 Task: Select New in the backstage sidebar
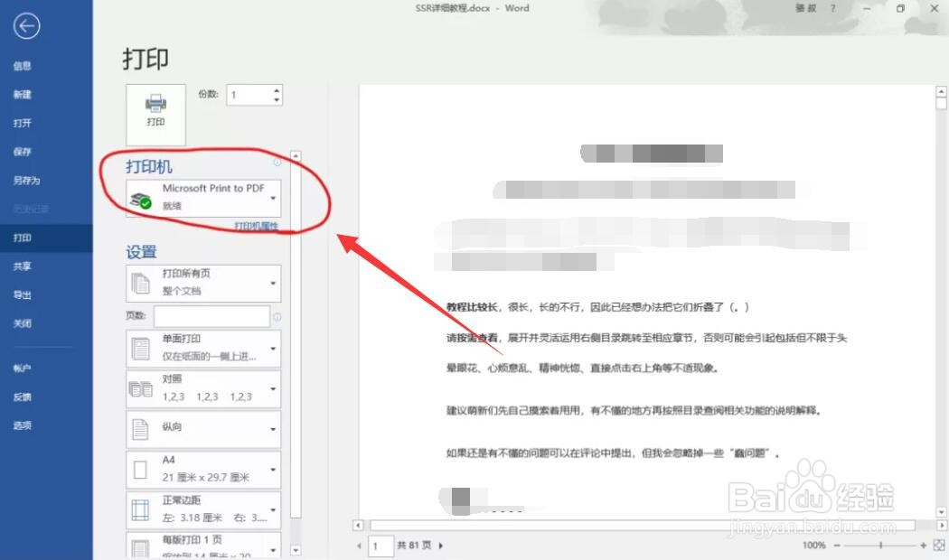tap(23, 94)
